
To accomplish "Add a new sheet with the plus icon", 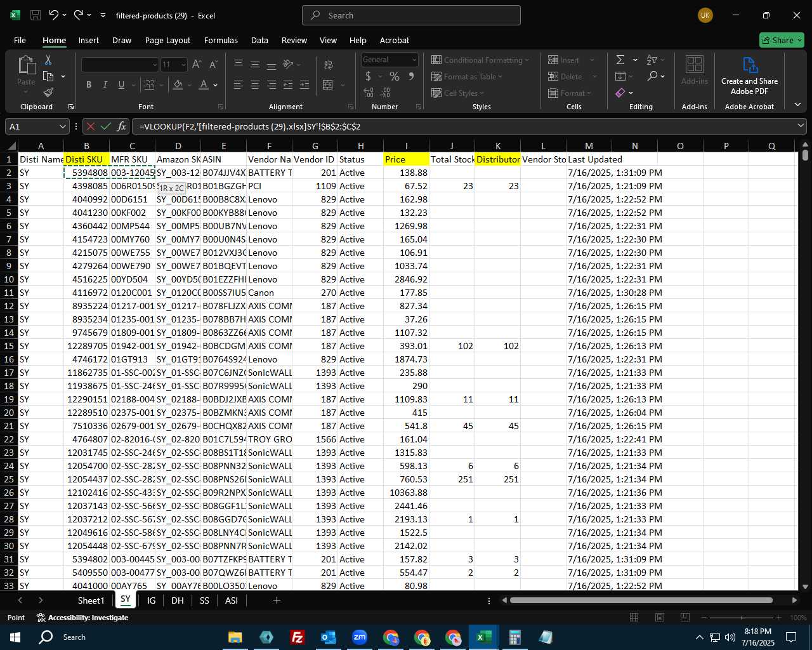I will (277, 600).
